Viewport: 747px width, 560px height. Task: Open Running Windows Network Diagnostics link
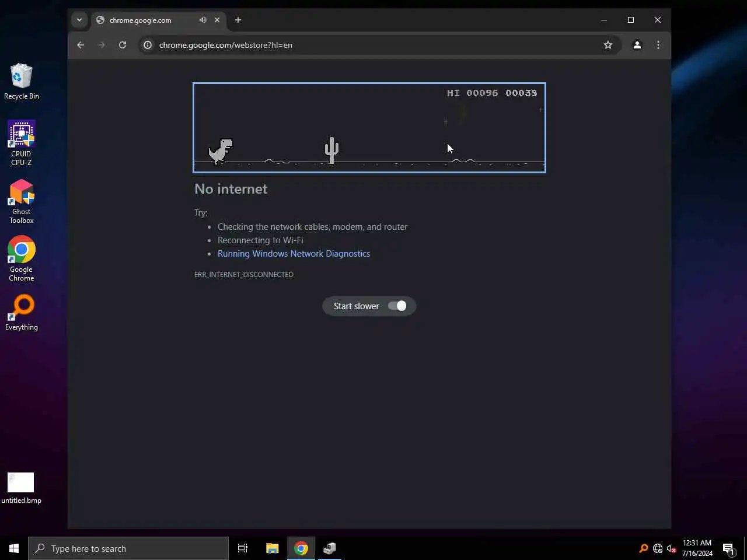click(294, 254)
